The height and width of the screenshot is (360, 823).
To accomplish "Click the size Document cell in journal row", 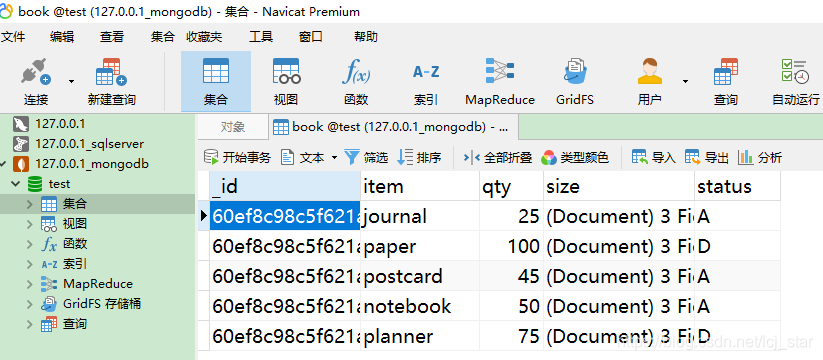I will [x=619, y=216].
